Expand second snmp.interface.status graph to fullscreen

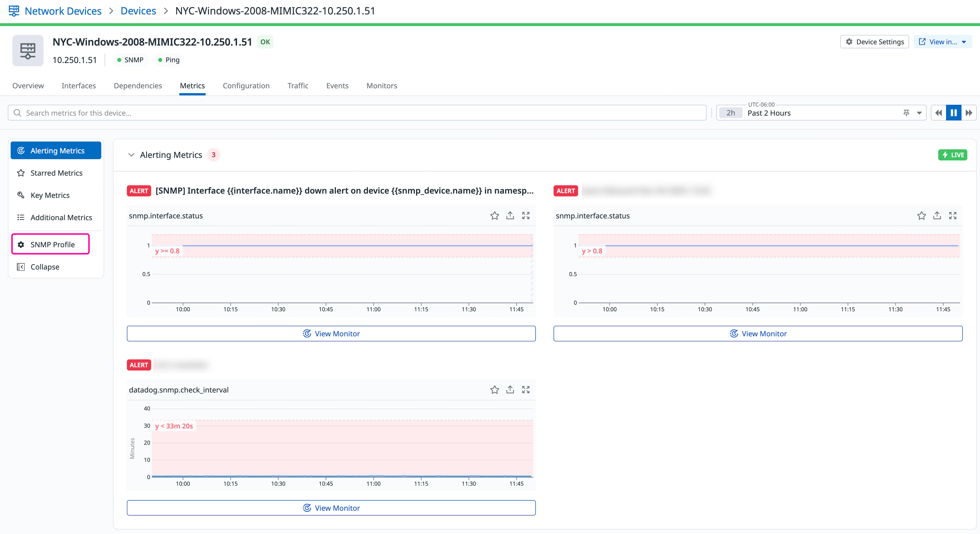point(953,216)
